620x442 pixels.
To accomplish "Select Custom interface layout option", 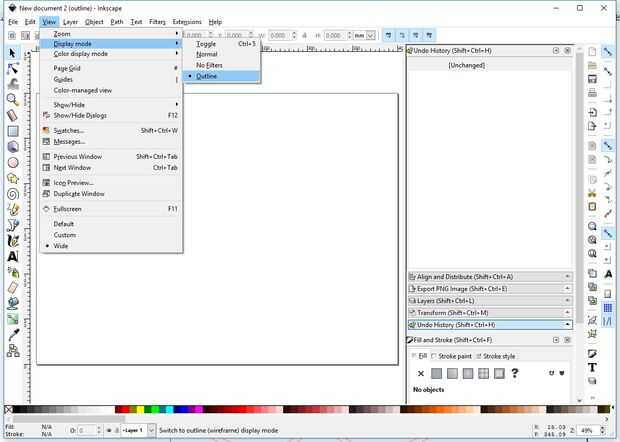I will tap(111, 235).
